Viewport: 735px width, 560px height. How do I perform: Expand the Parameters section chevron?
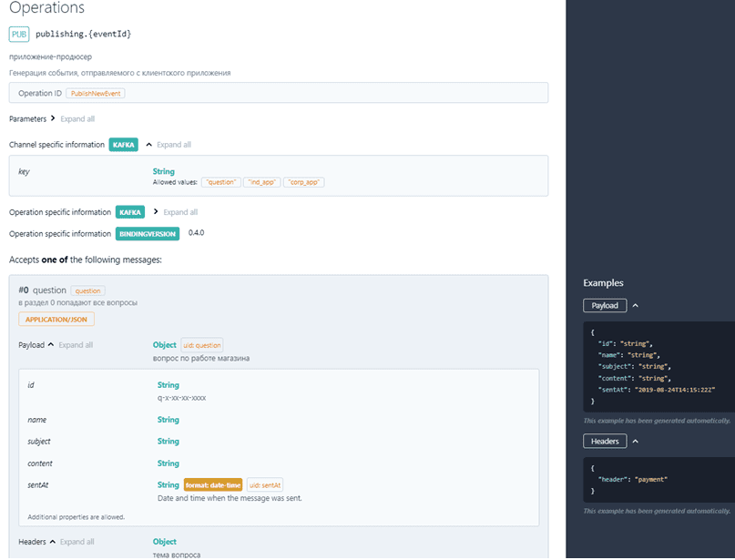tap(53, 118)
